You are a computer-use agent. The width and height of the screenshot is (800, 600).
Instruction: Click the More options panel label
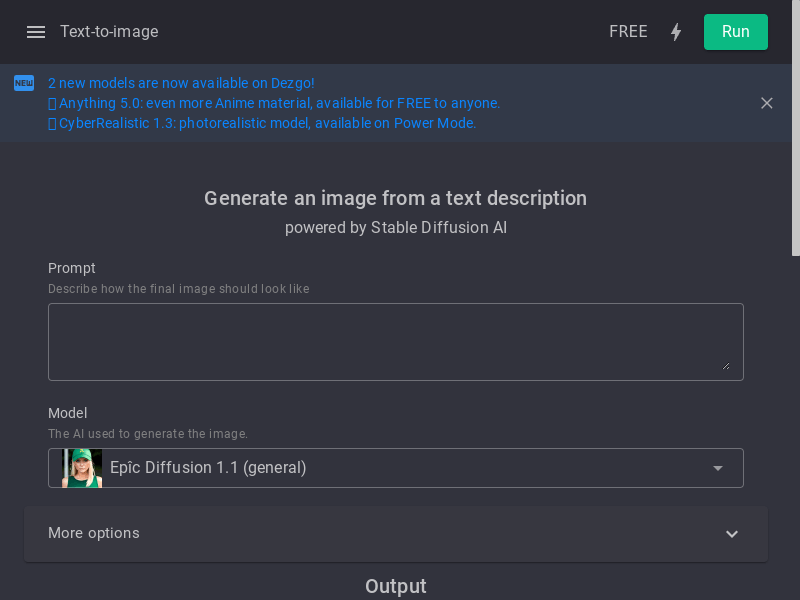pos(94,533)
